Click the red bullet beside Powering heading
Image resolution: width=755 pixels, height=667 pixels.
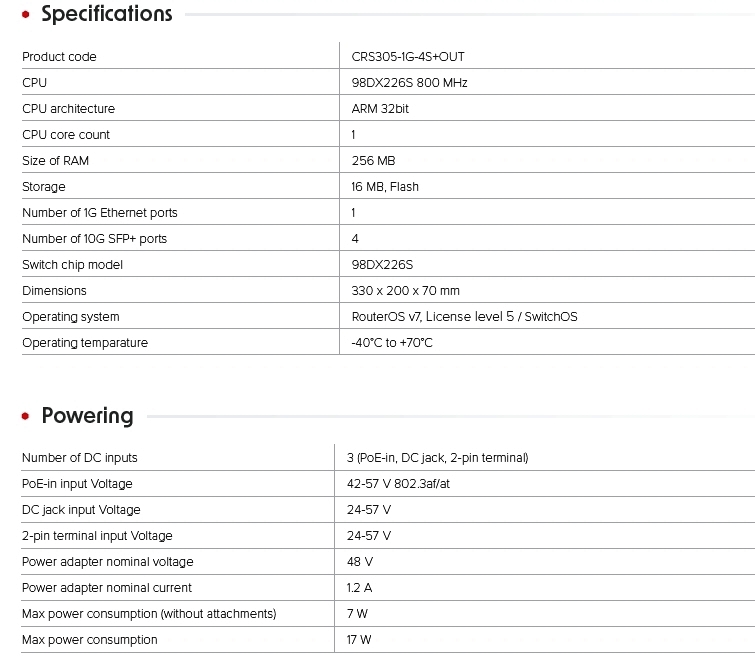coord(26,417)
